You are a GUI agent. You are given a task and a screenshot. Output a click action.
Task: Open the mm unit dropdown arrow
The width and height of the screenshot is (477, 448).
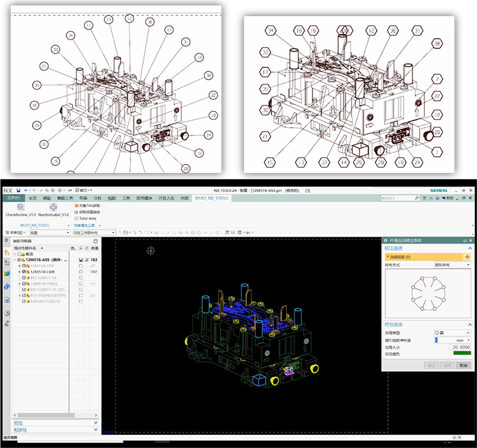click(469, 340)
